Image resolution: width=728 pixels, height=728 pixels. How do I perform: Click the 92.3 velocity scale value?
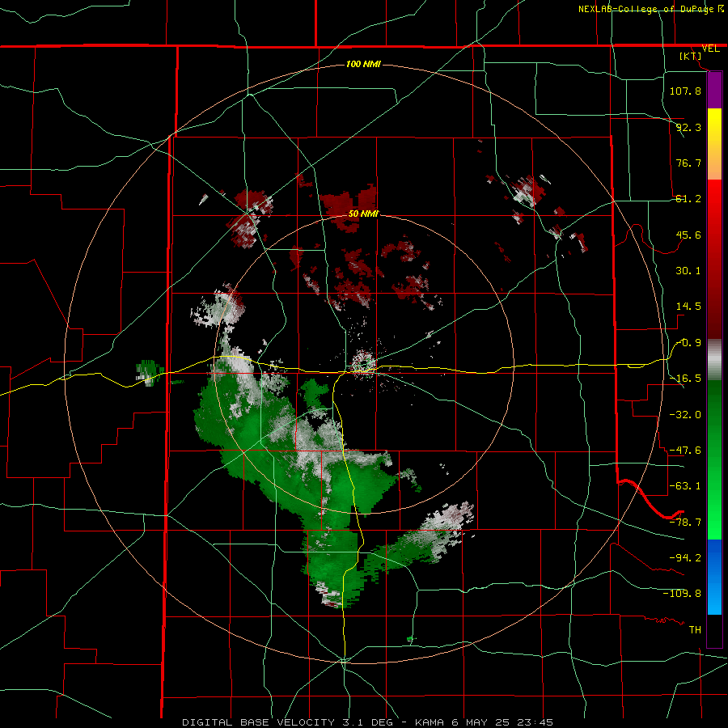point(688,127)
